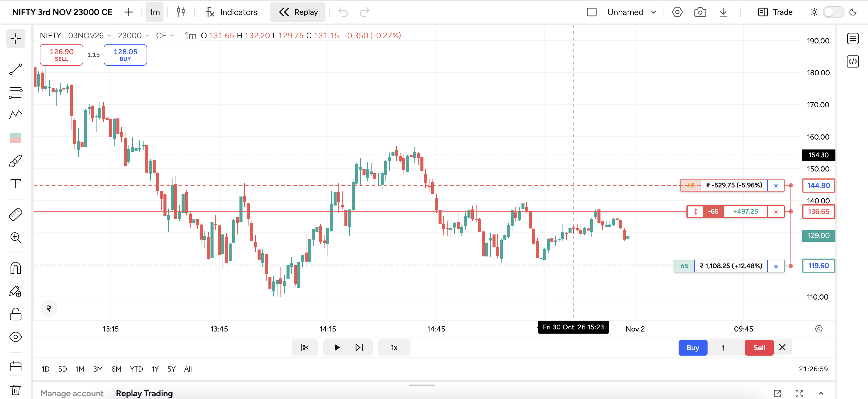868x399 pixels.
Task: Open Unnamed layout dropdown
Action: 632,12
